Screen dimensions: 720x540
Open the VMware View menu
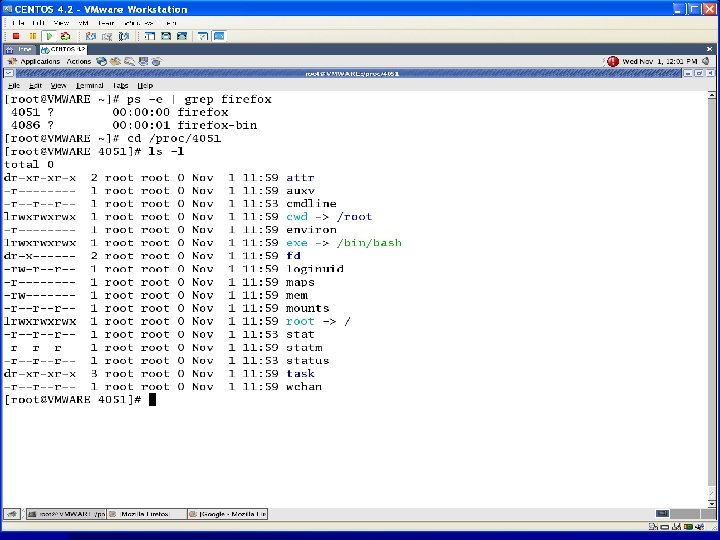61,22
